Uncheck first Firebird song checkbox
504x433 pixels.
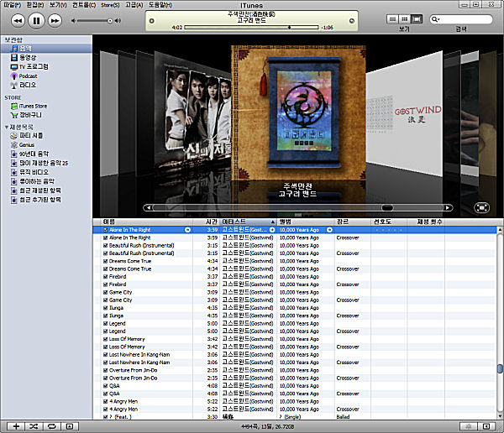(106, 277)
